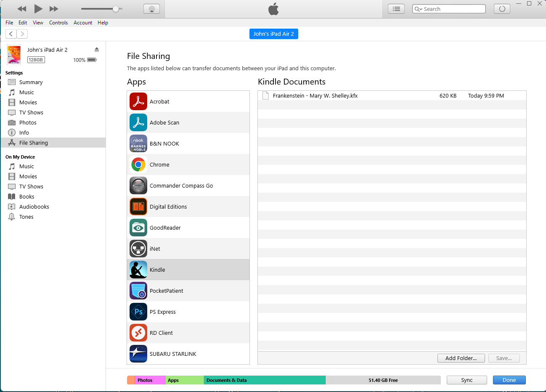
Task: Open the Up Next list icon
Action: (x=396, y=9)
